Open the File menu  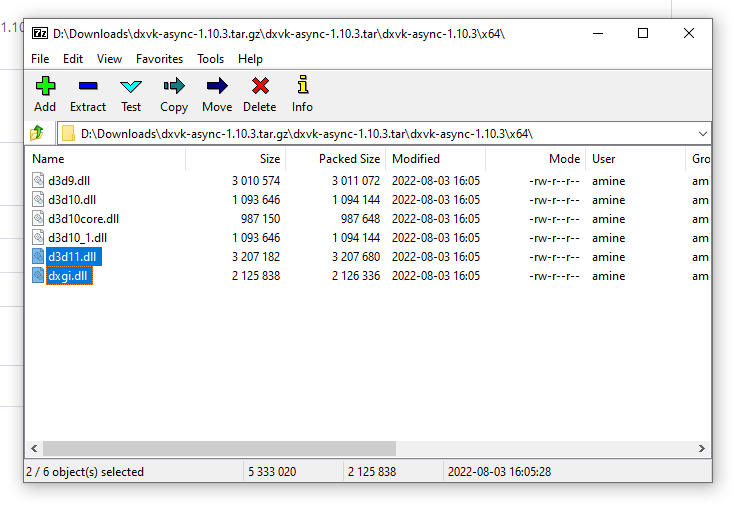click(40, 59)
